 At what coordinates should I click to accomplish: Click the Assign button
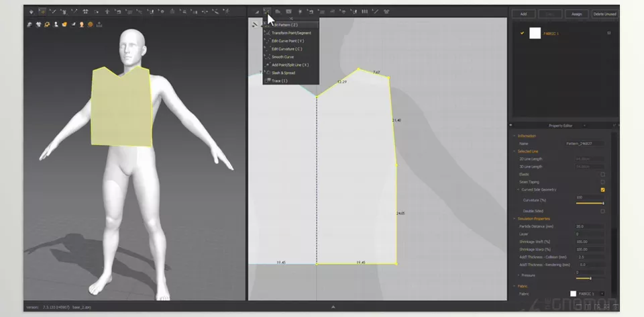pos(577,14)
